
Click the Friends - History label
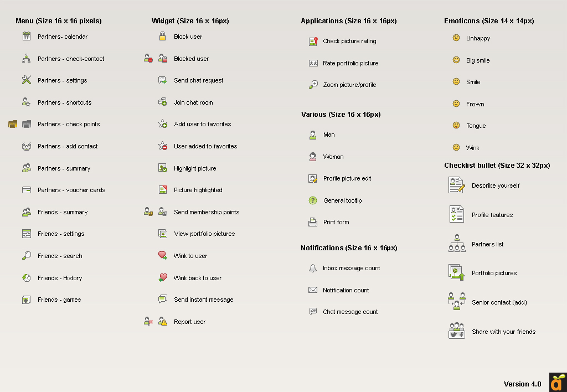60,278
